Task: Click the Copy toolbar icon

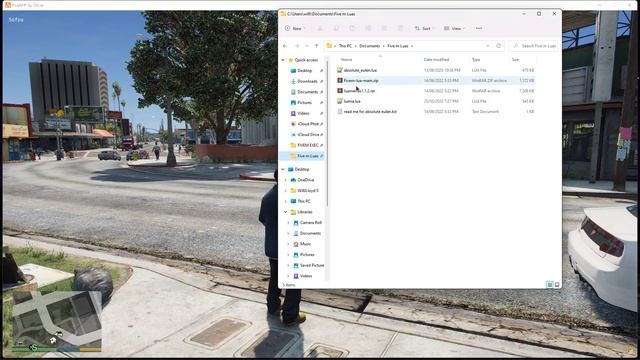Action: (336, 28)
